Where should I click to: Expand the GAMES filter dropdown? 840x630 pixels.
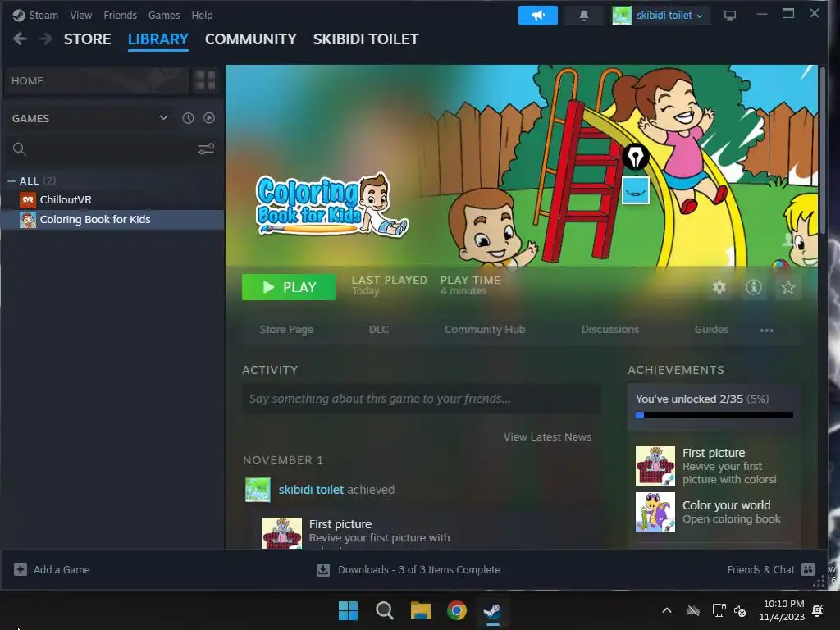pyautogui.click(x=163, y=118)
